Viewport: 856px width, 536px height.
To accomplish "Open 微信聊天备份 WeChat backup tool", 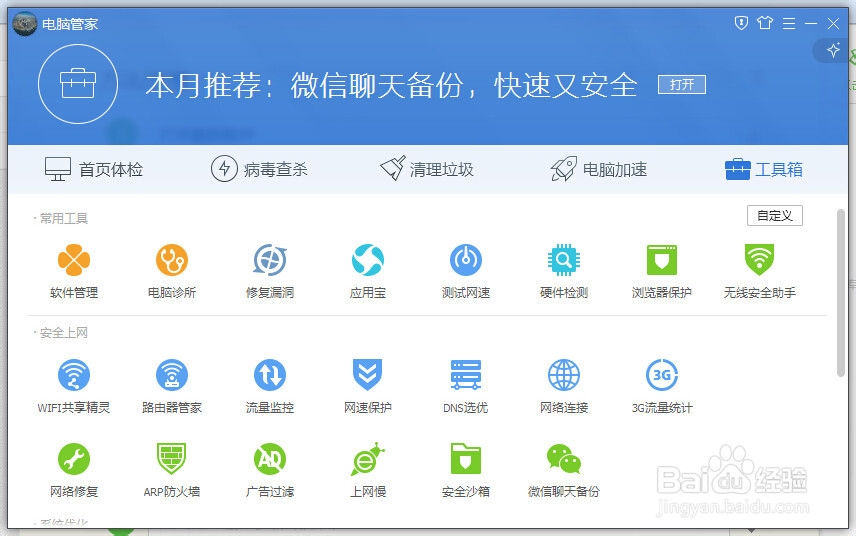I will pyautogui.click(x=564, y=470).
